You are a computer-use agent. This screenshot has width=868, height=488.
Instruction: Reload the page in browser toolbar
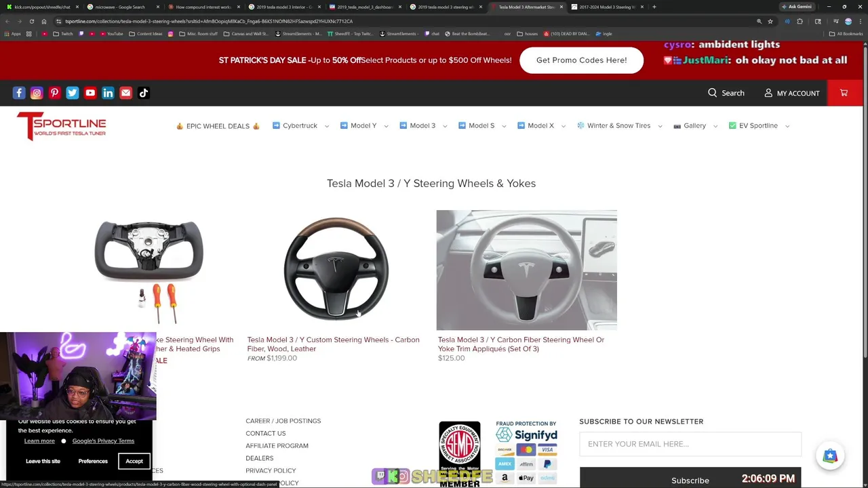(31, 21)
